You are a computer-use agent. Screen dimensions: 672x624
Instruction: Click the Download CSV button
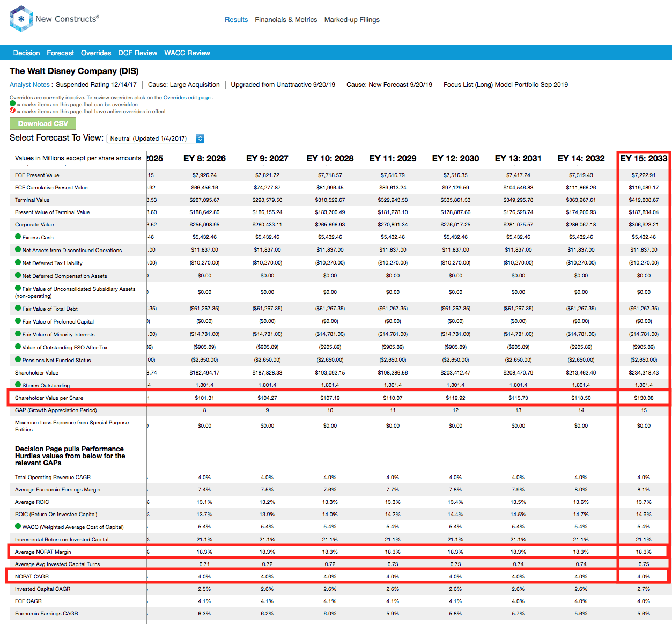coord(43,123)
